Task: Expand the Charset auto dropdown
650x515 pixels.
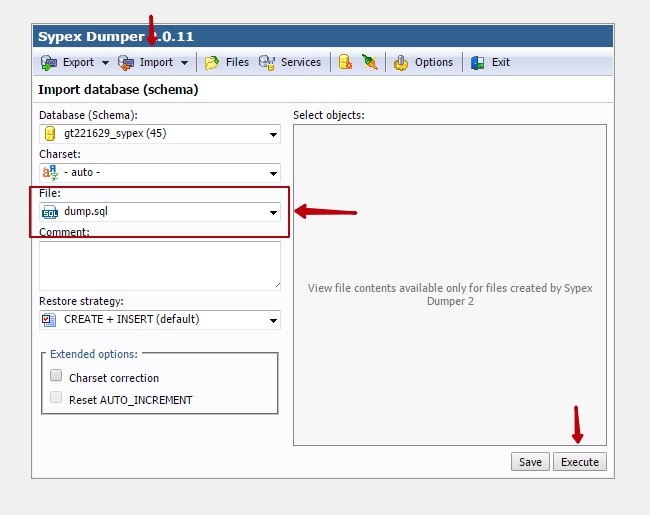Action: [x=160, y=173]
